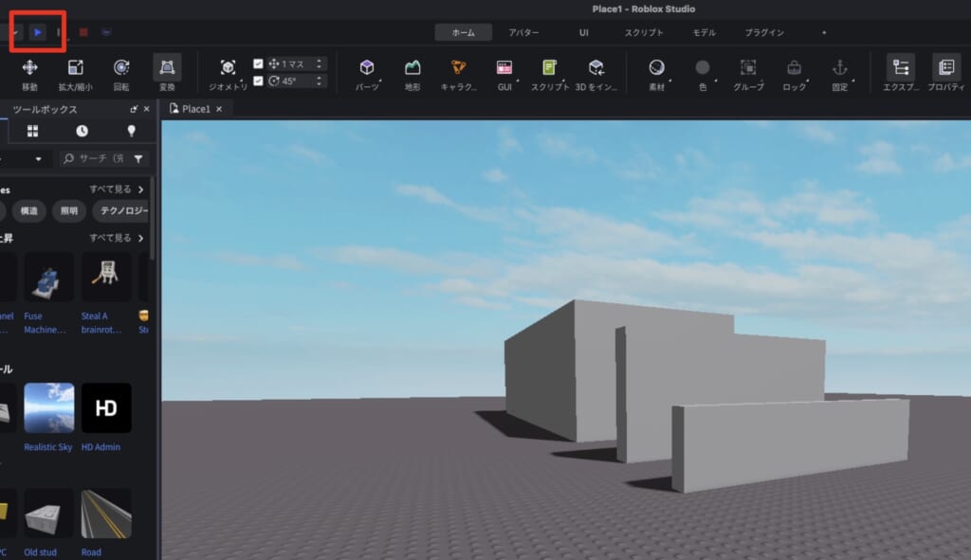971x560 pixels.
Task: Open the スクリプト ribbon tab
Action: (644, 32)
